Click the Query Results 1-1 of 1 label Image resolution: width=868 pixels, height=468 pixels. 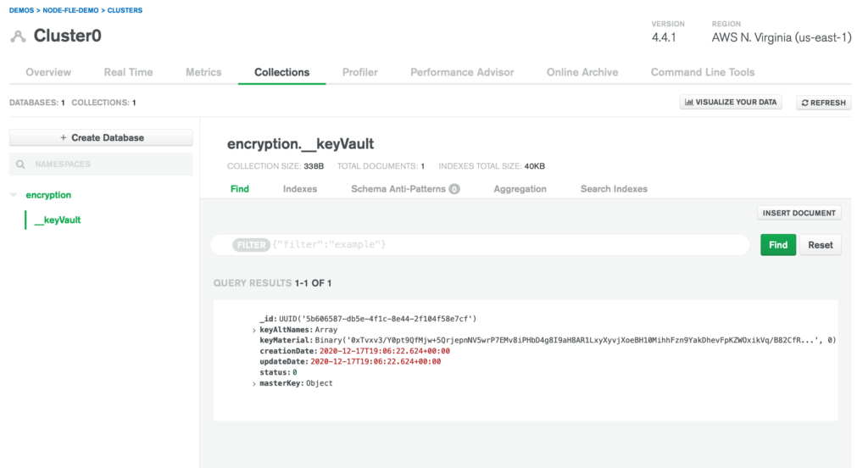point(272,283)
